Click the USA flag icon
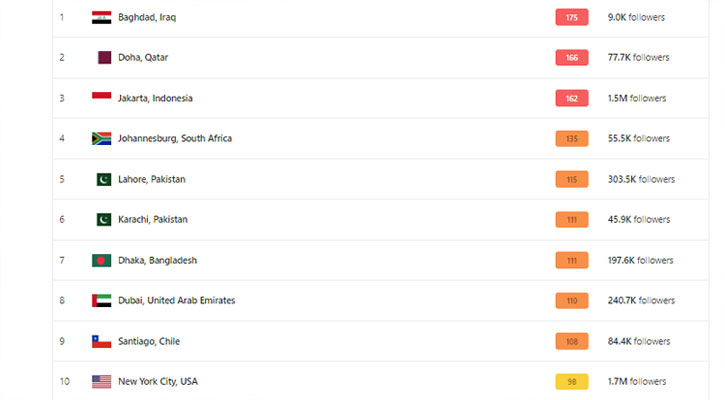The height and width of the screenshot is (400, 725). point(101,381)
